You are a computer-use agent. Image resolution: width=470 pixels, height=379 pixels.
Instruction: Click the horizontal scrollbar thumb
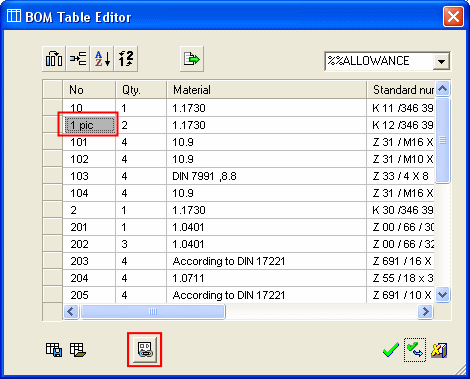[x=153, y=312]
